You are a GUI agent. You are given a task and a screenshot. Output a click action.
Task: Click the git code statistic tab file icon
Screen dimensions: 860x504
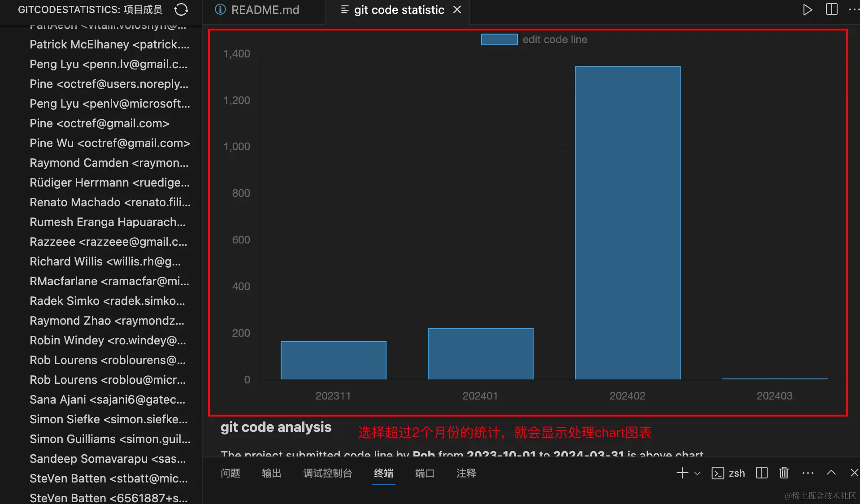point(344,9)
